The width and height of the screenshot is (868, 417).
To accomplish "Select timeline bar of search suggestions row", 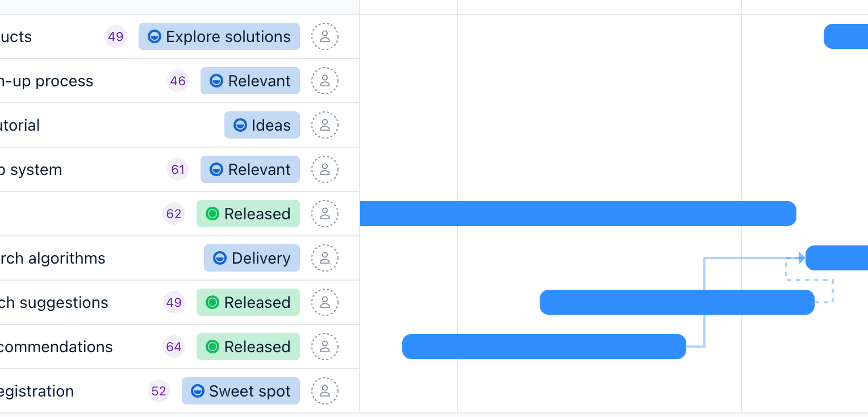I will pos(677,302).
